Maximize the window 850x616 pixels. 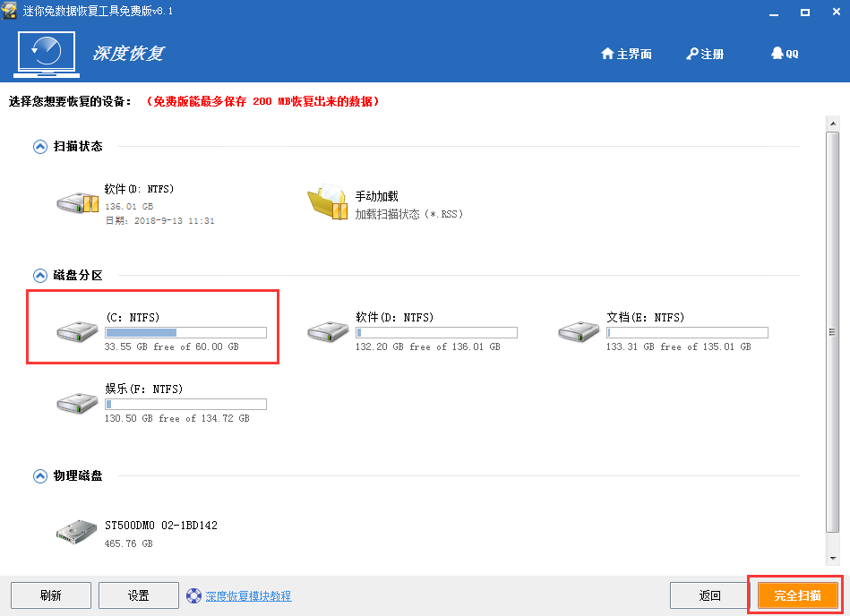[x=805, y=13]
